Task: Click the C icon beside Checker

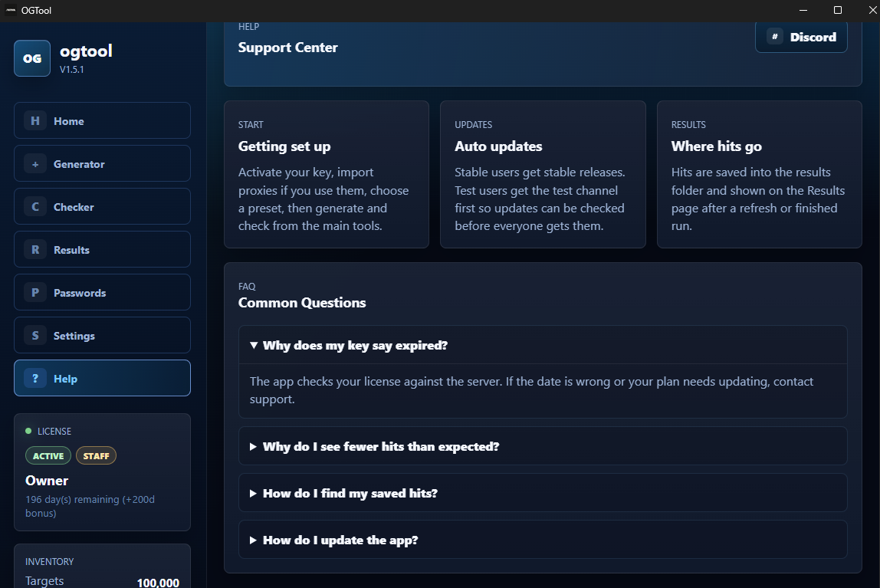Action: click(35, 206)
